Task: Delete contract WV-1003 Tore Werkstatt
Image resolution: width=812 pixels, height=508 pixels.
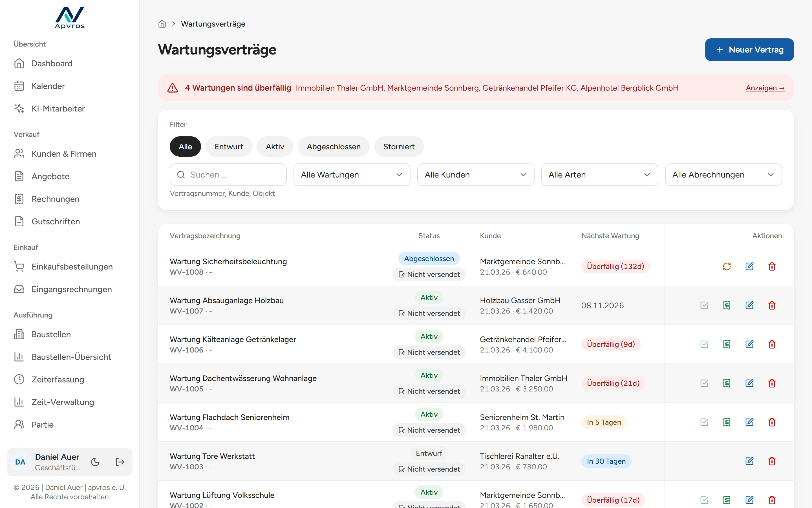Action: click(772, 461)
